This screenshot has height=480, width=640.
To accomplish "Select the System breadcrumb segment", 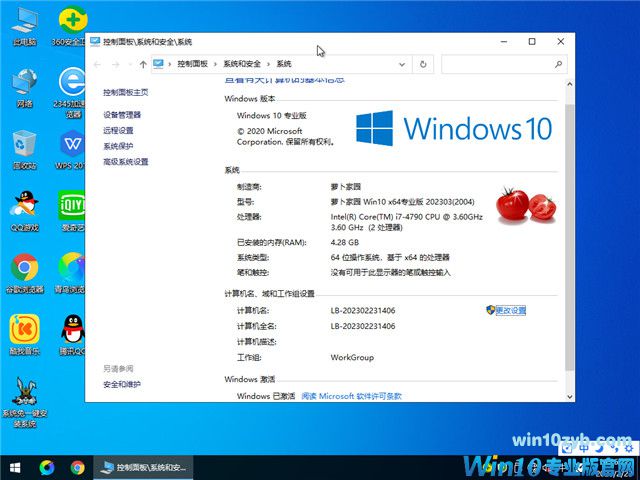I will [x=284, y=64].
